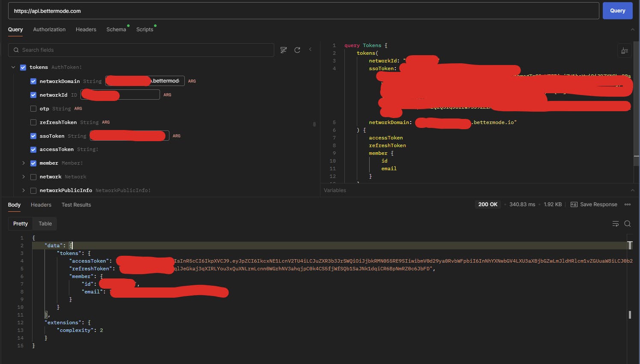This screenshot has height=364, width=640.
Task: Enable the otp argument checkbox
Action: pyautogui.click(x=33, y=109)
